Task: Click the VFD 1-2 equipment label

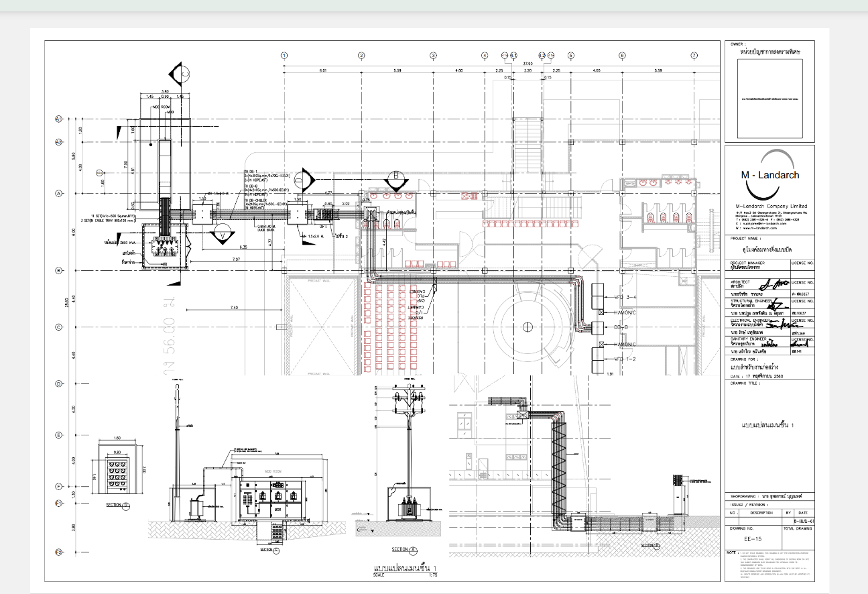Action: (x=625, y=359)
